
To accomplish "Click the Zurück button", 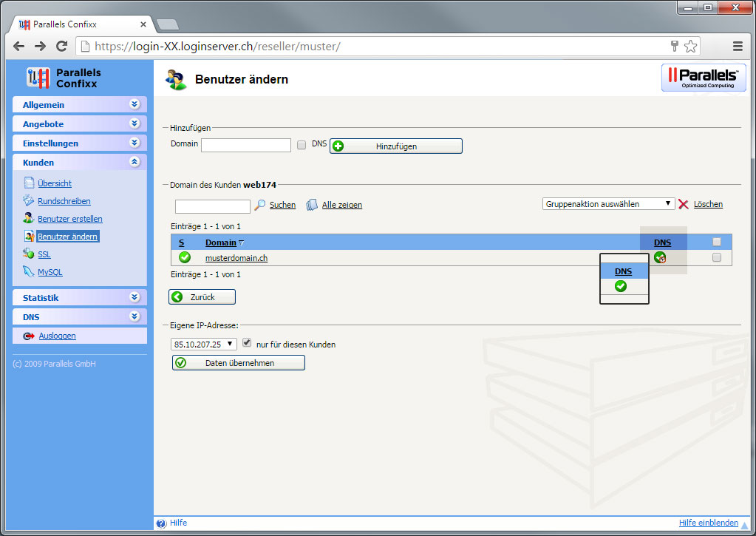I will pos(202,297).
